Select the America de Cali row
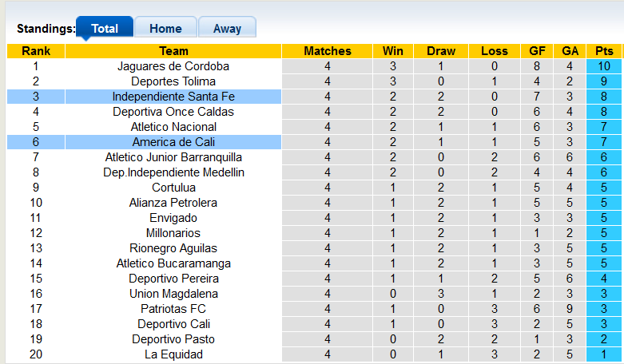The height and width of the screenshot is (364, 624). point(173,142)
